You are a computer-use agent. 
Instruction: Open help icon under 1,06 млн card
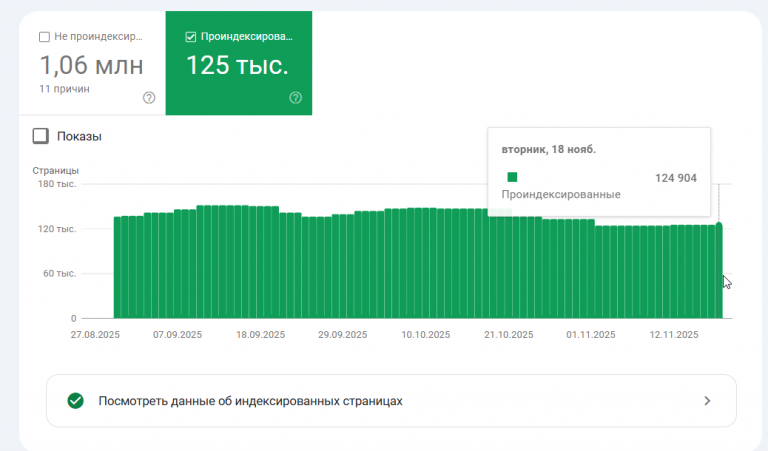coord(149,98)
